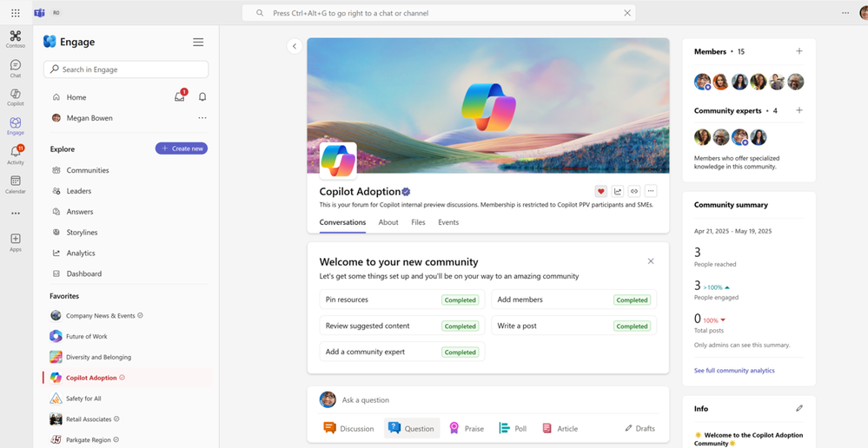Open Retail Associates favorite
This screenshot has height=448, width=868.
(x=89, y=419)
